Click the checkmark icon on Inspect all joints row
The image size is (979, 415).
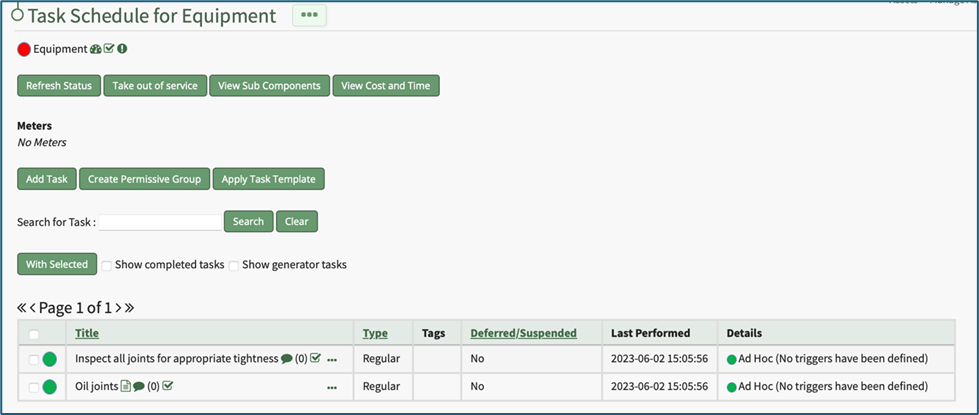point(315,359)
